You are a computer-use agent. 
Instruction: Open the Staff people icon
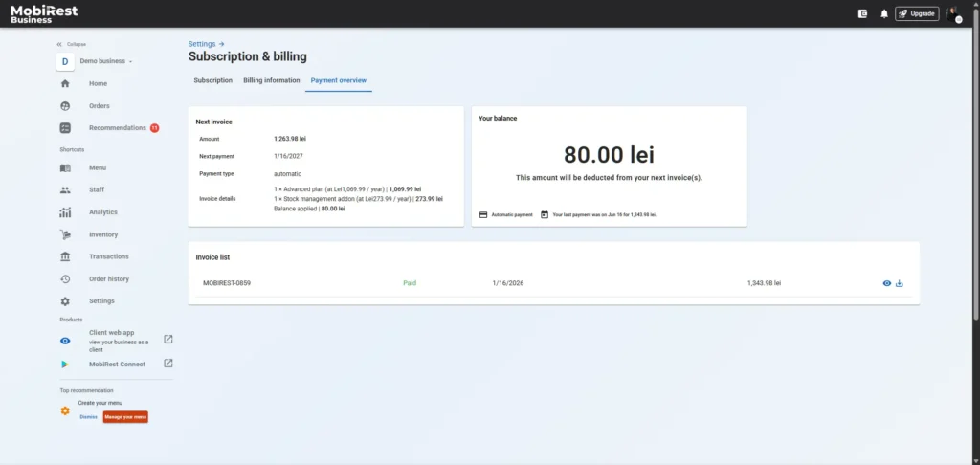(x=65, y=190)
